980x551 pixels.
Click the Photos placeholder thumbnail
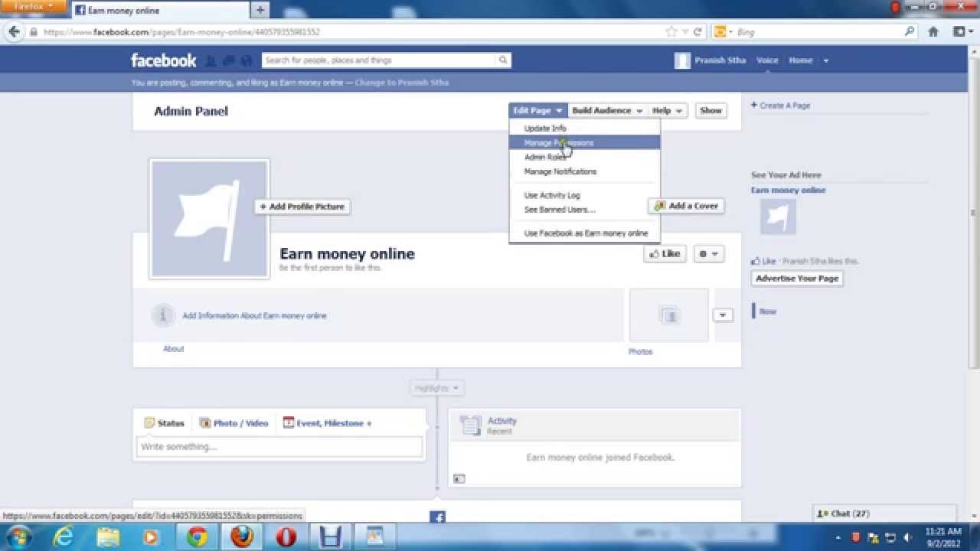pyautogui.click(x=669, y=315)
